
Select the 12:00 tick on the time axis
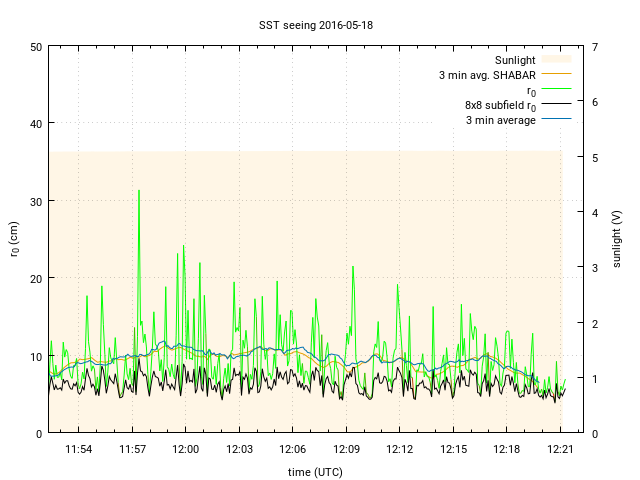click(185, 449)
